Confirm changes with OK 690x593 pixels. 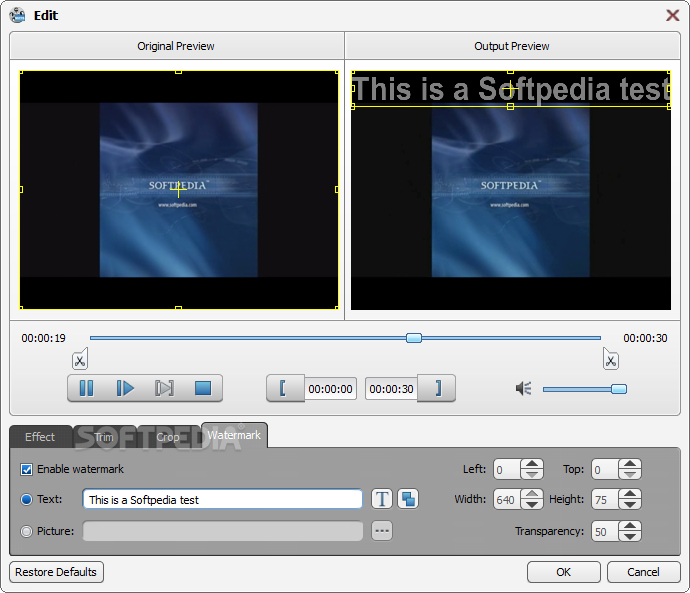[x=564, y=572]
